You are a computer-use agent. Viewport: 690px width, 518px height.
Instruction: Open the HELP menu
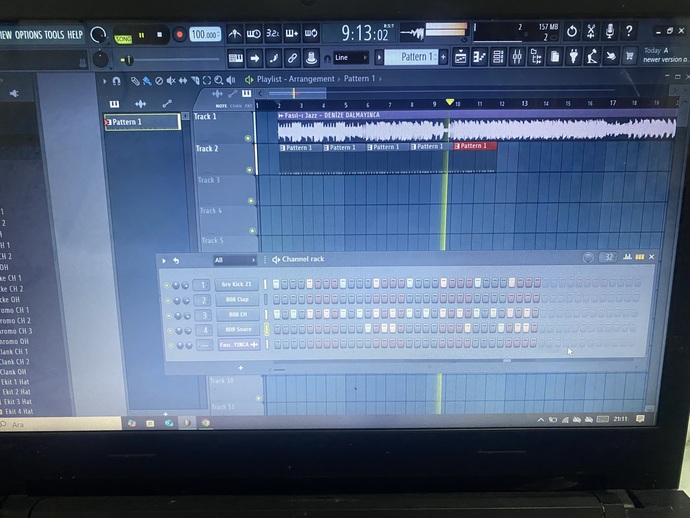(75, 35)
